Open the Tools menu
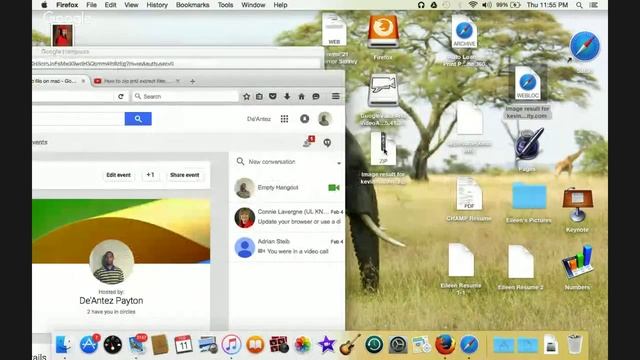This screenshot has height=360, width=640. tap(225, 5)
